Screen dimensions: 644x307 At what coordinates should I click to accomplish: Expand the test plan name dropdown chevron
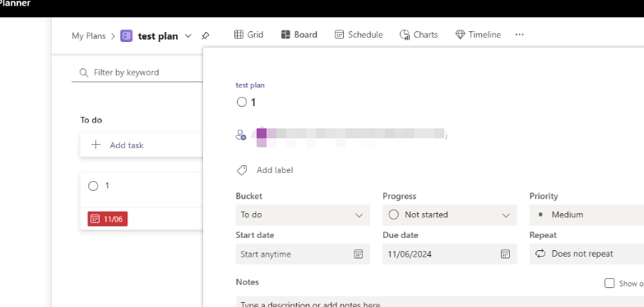(188, 35)
